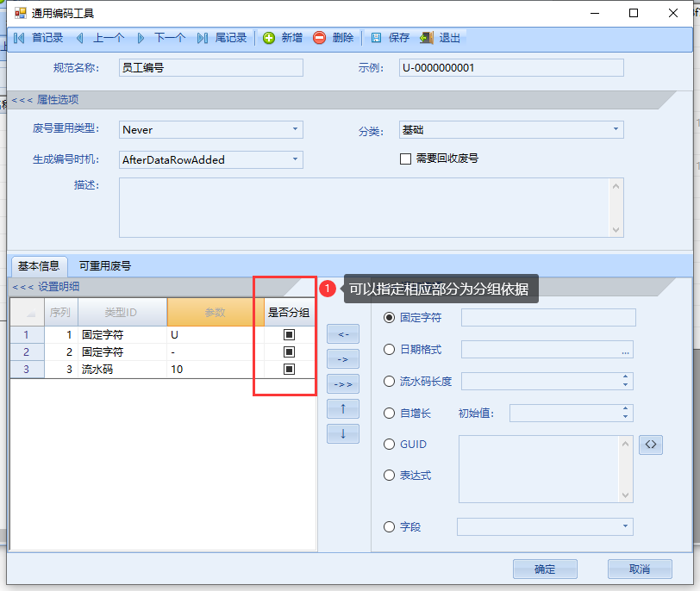Click the '<>' expression editor button
The width and height of the screenshot is (700, 591).
coord(651,445)
